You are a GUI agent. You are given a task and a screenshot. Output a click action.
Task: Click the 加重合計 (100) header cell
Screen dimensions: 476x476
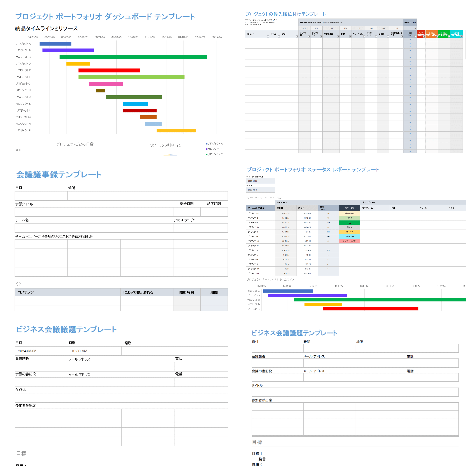point(410,22)
